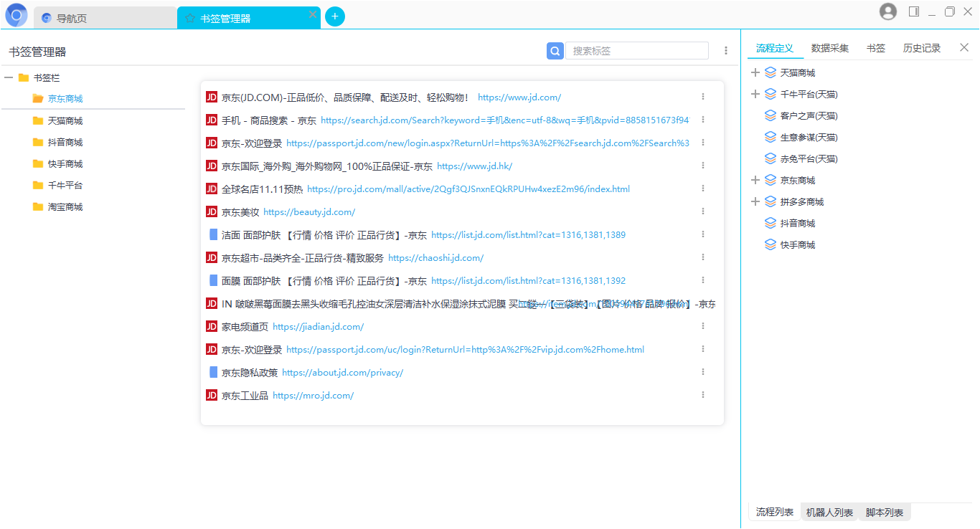Select the 快手商城 bookmark folder

[65, 163]
